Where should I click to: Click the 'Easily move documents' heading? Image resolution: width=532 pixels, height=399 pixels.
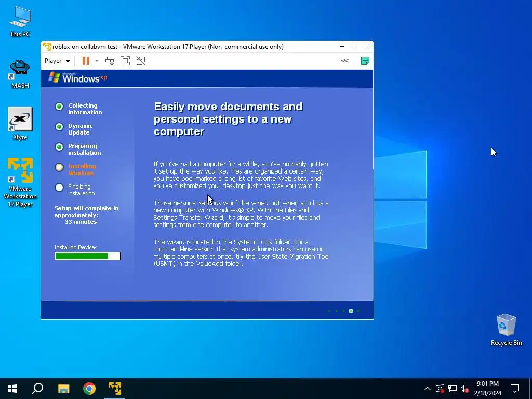(228, 119)
